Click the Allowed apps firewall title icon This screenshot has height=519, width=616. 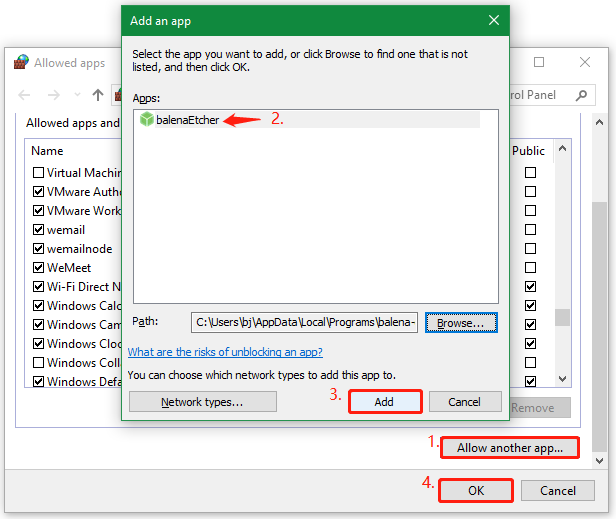pos(21,62)
